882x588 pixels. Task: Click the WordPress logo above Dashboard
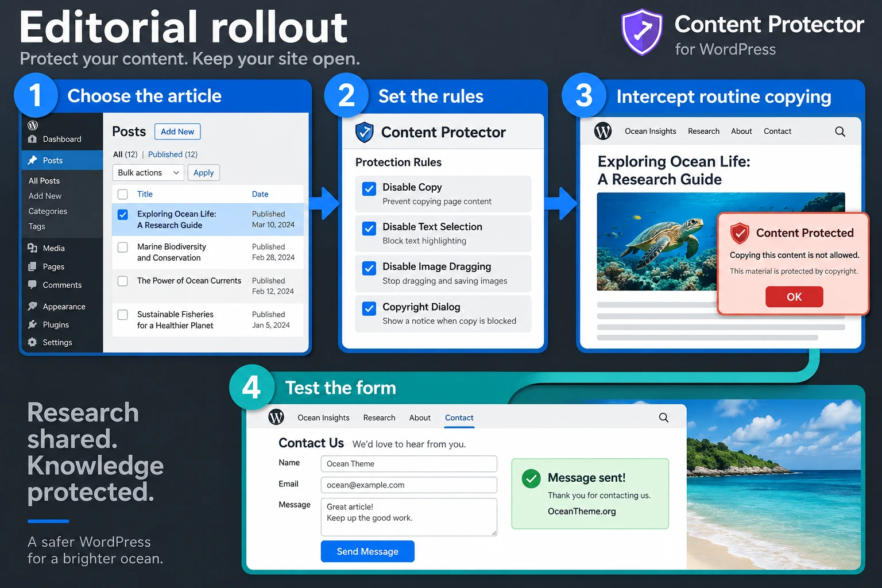[x=33, y=125]
